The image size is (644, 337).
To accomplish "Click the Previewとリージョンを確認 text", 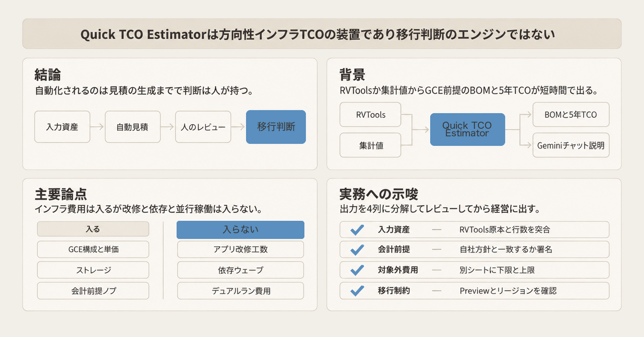I will 508,291.
